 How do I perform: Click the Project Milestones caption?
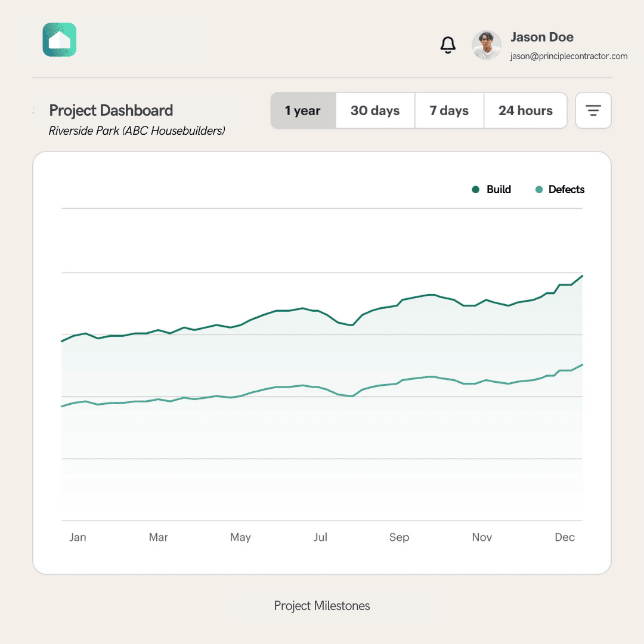pyautogui.click(x=322, y=606)
